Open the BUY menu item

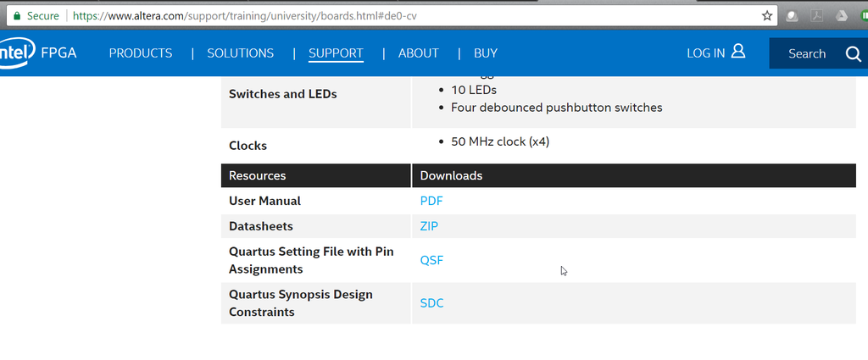click(486, 53)
